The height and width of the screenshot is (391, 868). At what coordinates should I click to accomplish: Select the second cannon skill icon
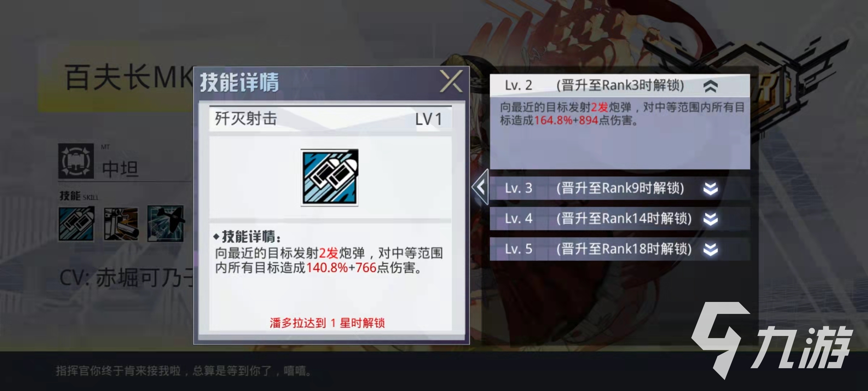point(121,224)
